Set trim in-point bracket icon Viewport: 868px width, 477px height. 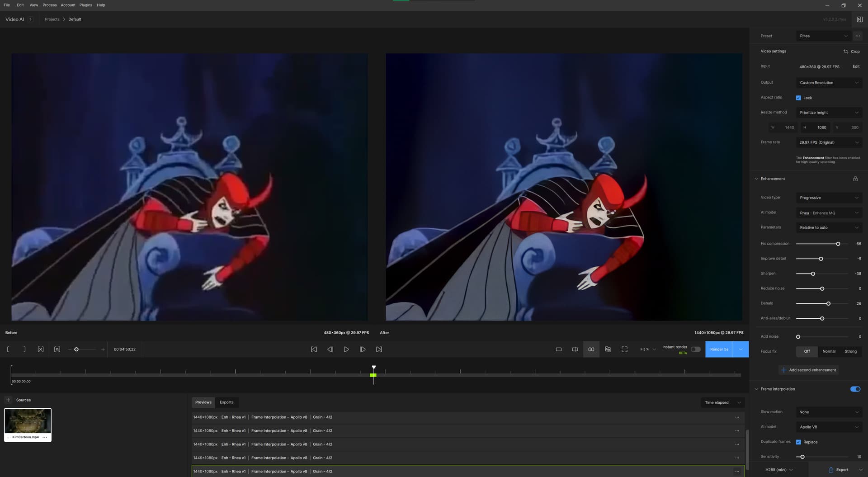tap(8, 349)
